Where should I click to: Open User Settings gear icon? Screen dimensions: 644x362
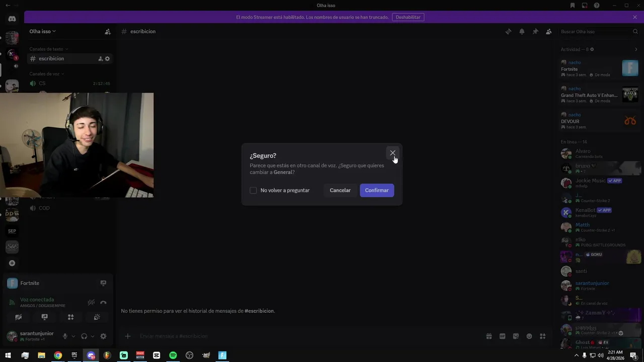pos(103,336)
